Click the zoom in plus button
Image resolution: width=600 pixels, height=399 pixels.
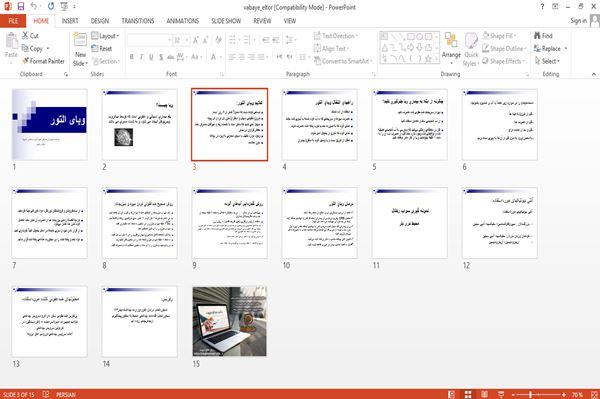(564, 394)
